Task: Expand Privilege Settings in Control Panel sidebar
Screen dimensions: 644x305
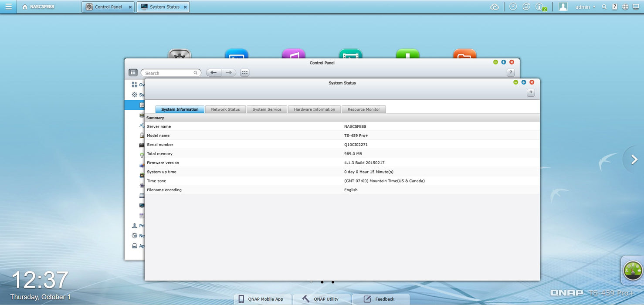Action: 138,226
